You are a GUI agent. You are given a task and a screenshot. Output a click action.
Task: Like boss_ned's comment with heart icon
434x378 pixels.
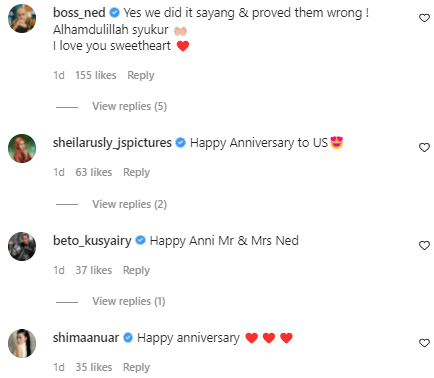pos(424,18)
